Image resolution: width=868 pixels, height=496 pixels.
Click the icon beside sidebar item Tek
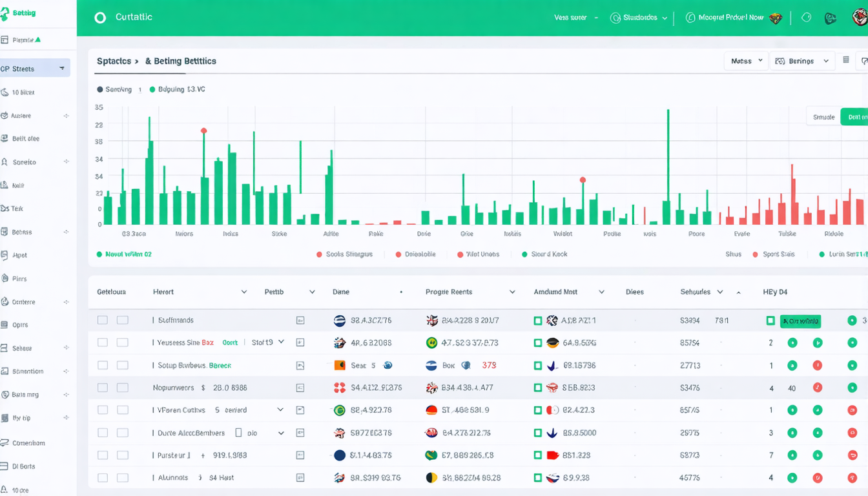5,209
